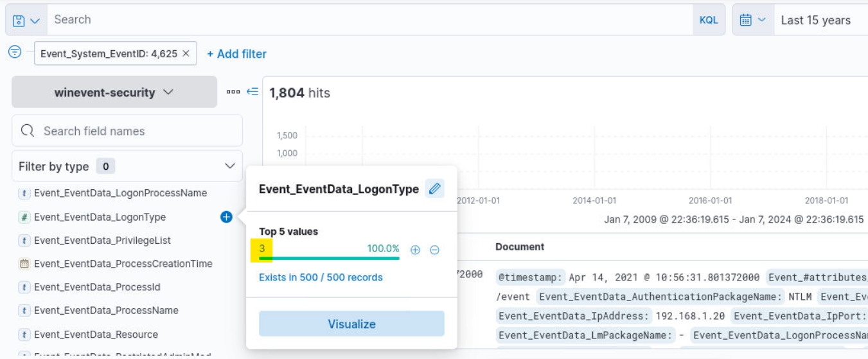Filter out LogonType value 3
The image size is (868, 359).
coord(434,250)
